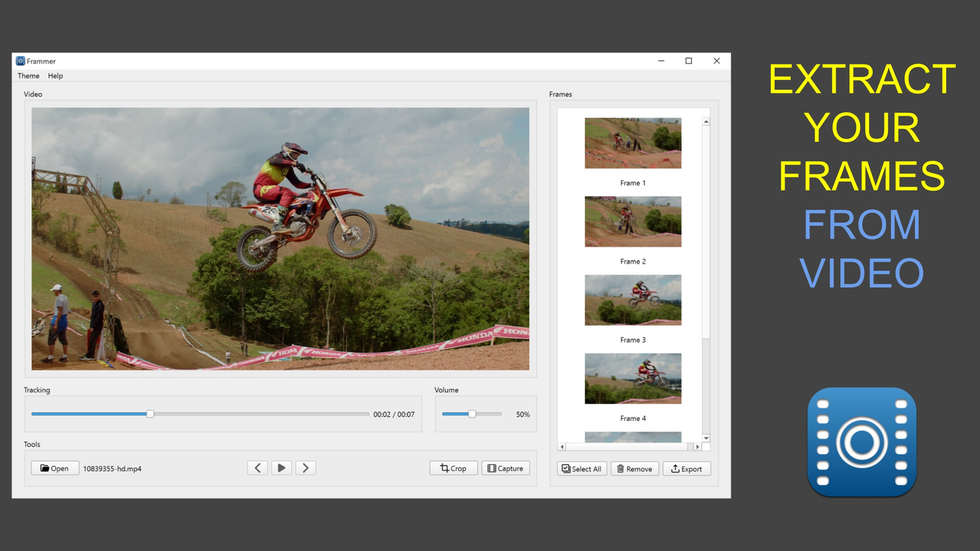Open the Theme menu
This screenshot has height=551, width=980.
(28, 76)
